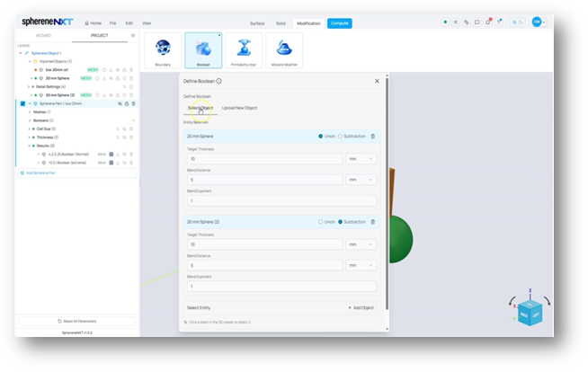Image resolution: width=588 pixels, height=372 pixels.
Task: Click the Define Boolean panel scrollbar
Action: pos(387,193)
